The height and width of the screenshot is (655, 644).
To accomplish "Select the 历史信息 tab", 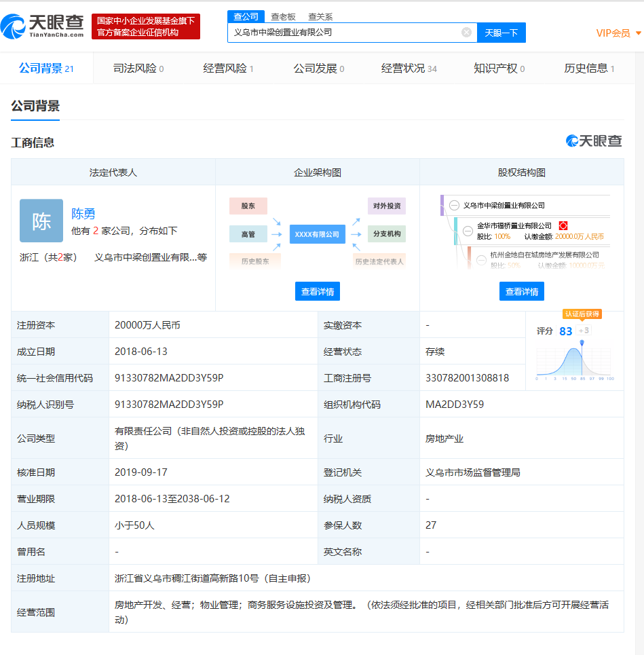I will (589, 68).
